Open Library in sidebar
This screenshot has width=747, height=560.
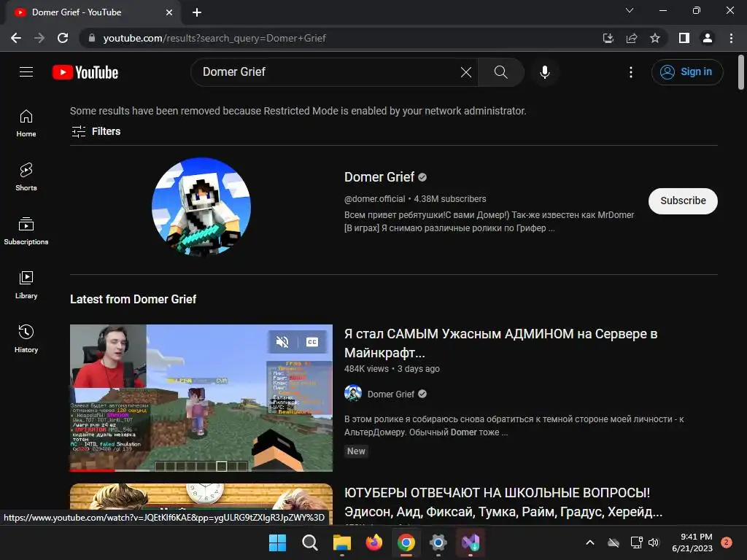pyautogui.click(x=26, y=285)
